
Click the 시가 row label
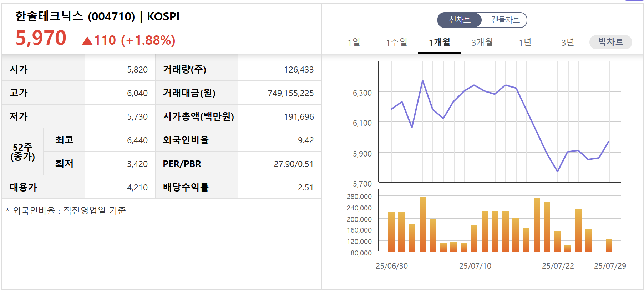[x=19, y=69]
